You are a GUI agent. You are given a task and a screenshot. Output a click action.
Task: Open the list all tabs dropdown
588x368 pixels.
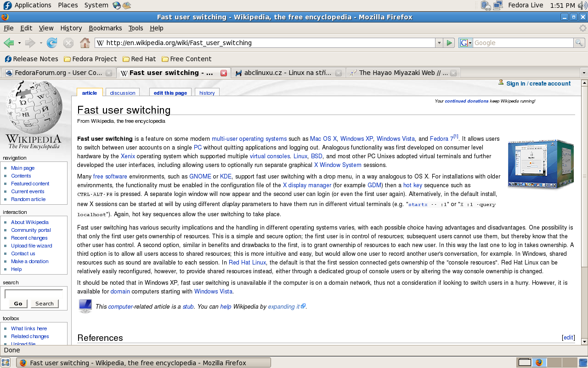point(584,73)
